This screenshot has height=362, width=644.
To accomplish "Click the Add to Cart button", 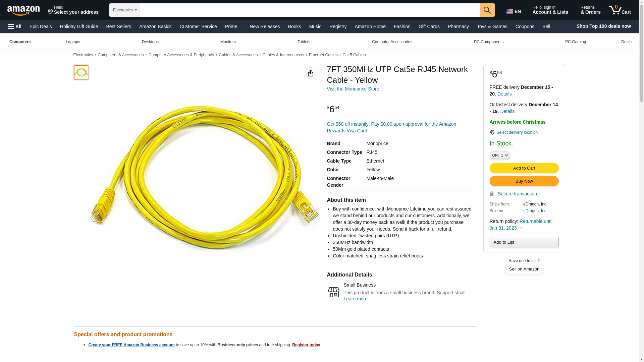I will [524, 168].
